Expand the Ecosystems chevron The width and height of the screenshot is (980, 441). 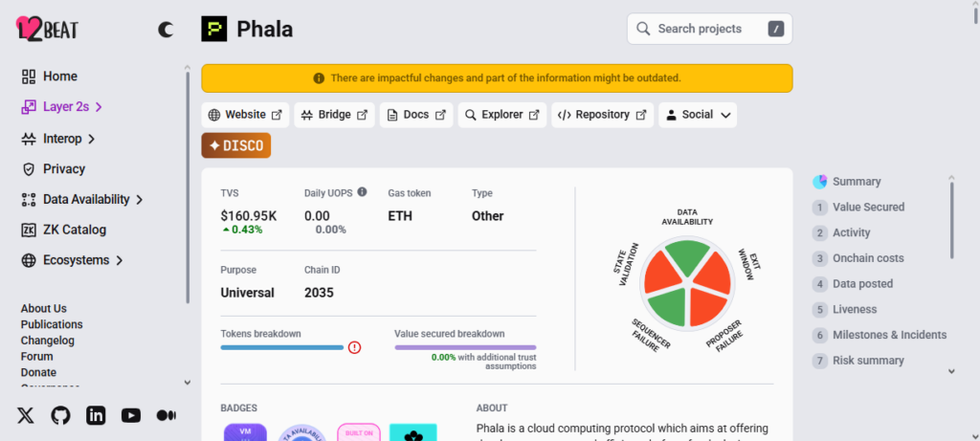(x=120, y=260)
